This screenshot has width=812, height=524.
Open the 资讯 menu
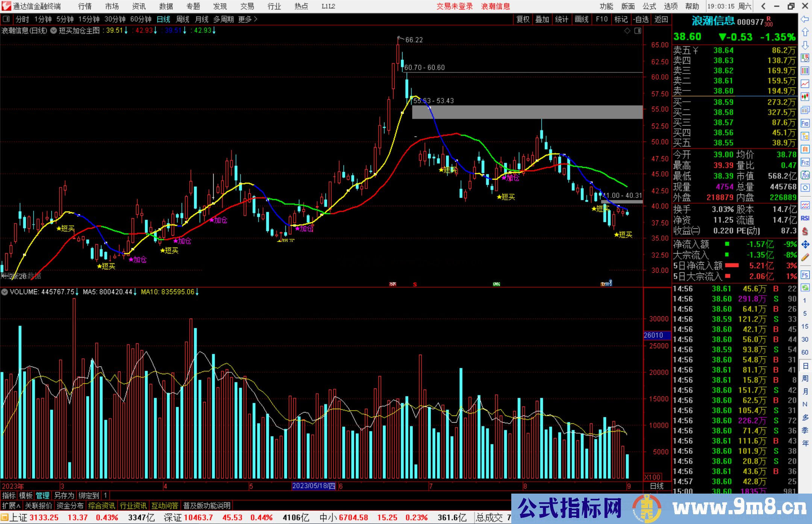pos(139,6)
